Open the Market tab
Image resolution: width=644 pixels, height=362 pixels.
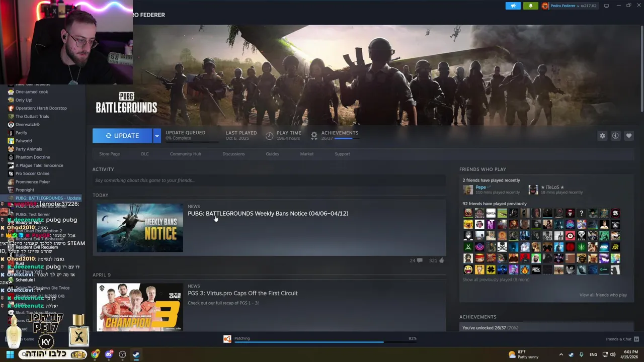307,154
